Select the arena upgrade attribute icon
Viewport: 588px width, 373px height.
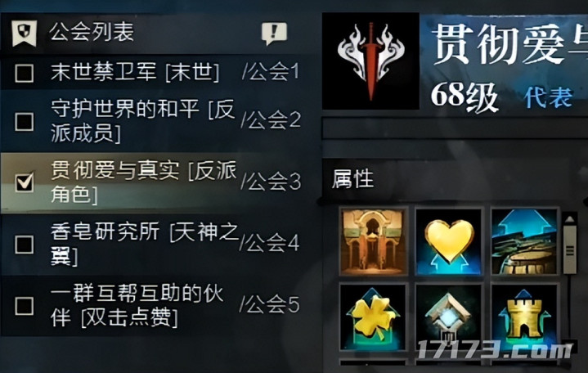(x=524, y=242)
